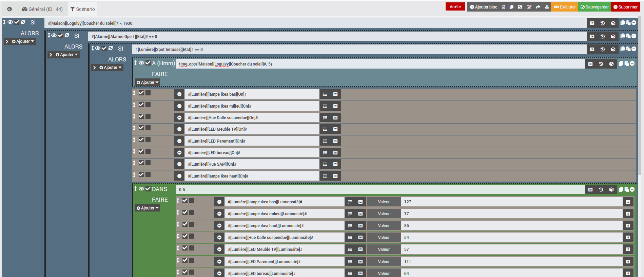Screen dimensions: 644x277
Task: Toggle the enabled checkbox of the DANS block
Action: coord(148,189)
